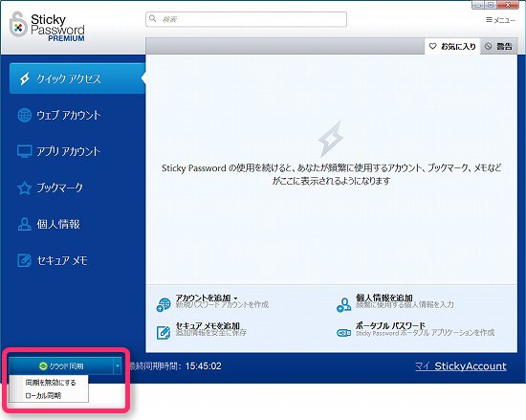Image resolution: width=526 pixels, height=420 pixels.
Task: Open the メニュー menu
Action: coord(500,20)
